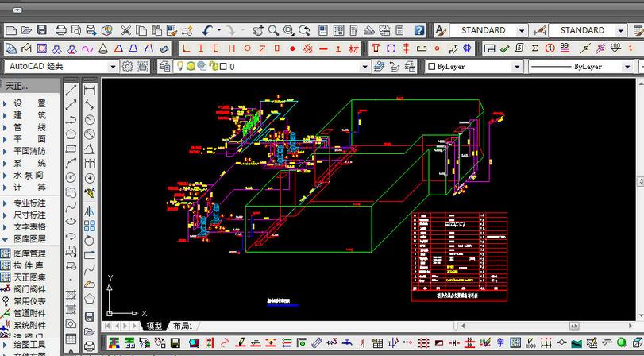Select the 模型 model tab
Image resolution: width=644 pixels, height=356 pixels.
pyautogui.click(x=153, y=326)
